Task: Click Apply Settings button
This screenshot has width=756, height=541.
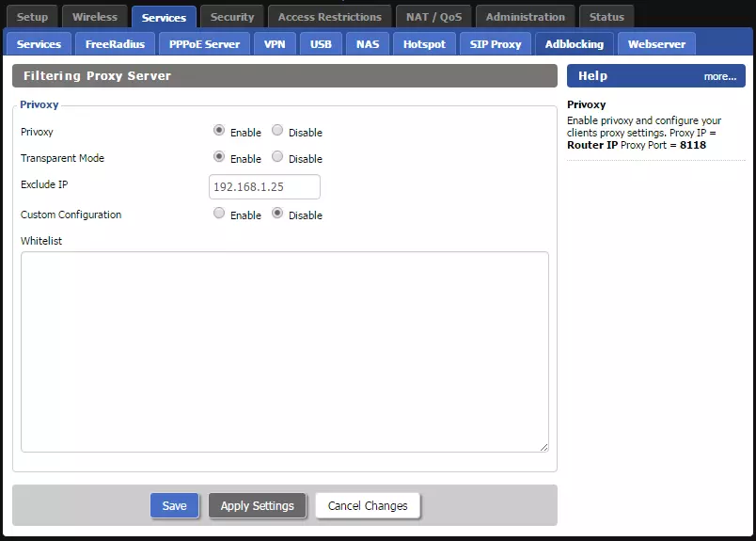Action: click(x=257, y=506)
